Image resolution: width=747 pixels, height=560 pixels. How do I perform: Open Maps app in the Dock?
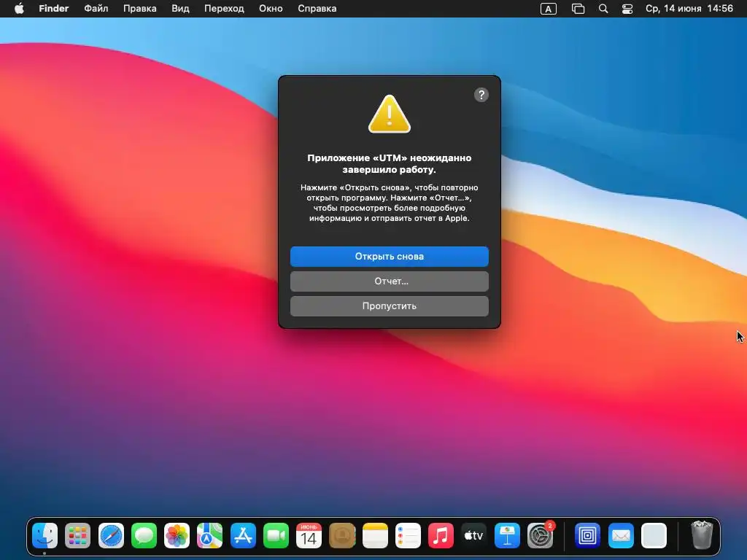[x=209, y=535]
